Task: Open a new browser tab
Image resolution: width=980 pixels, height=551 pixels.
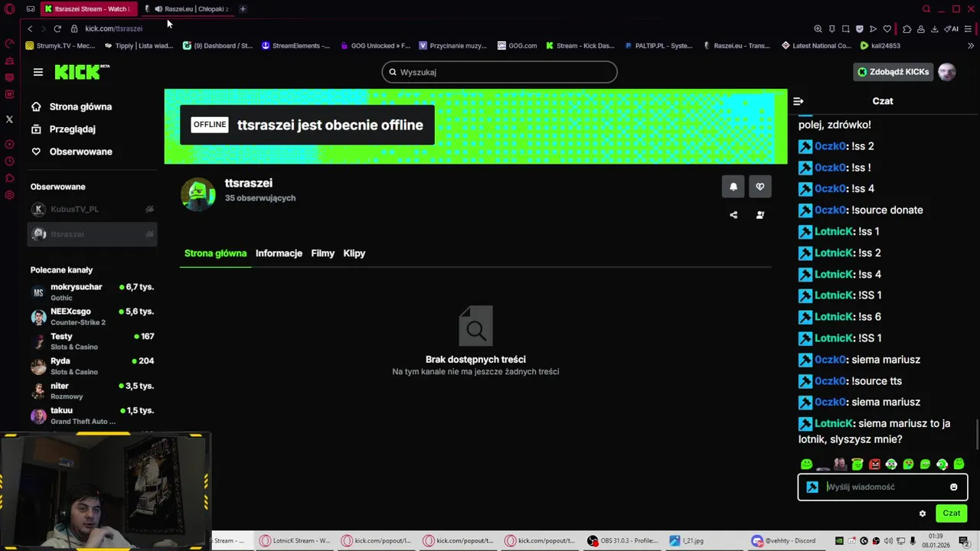Action: (243, 9)
